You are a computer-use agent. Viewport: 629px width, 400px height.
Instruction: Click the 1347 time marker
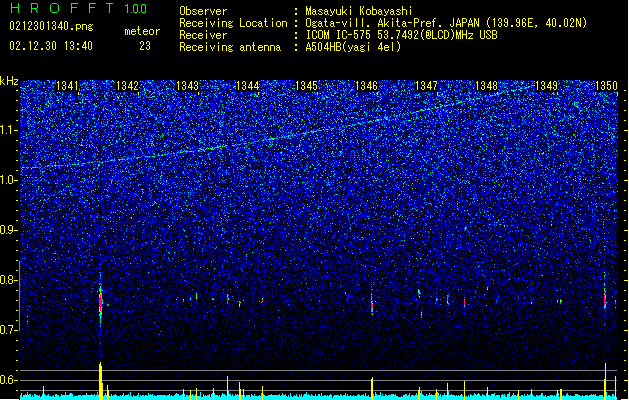[426, 86]
